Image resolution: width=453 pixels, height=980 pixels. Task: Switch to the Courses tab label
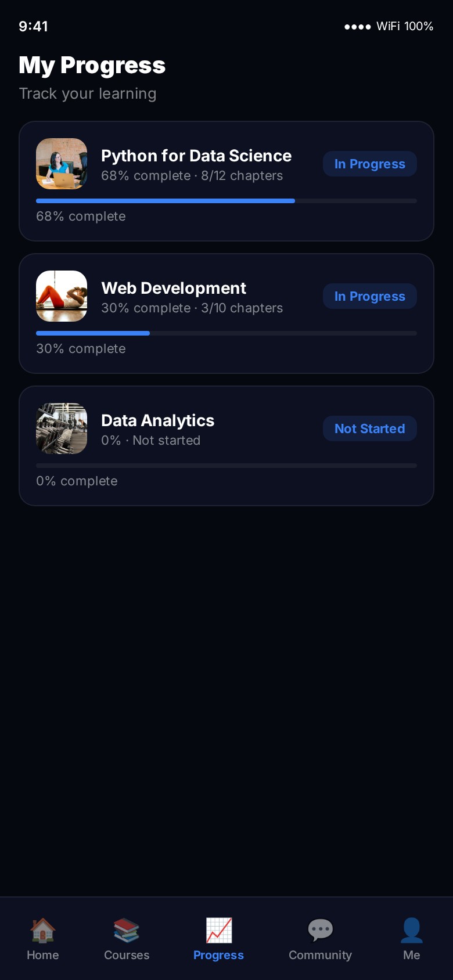coord(127,955)
